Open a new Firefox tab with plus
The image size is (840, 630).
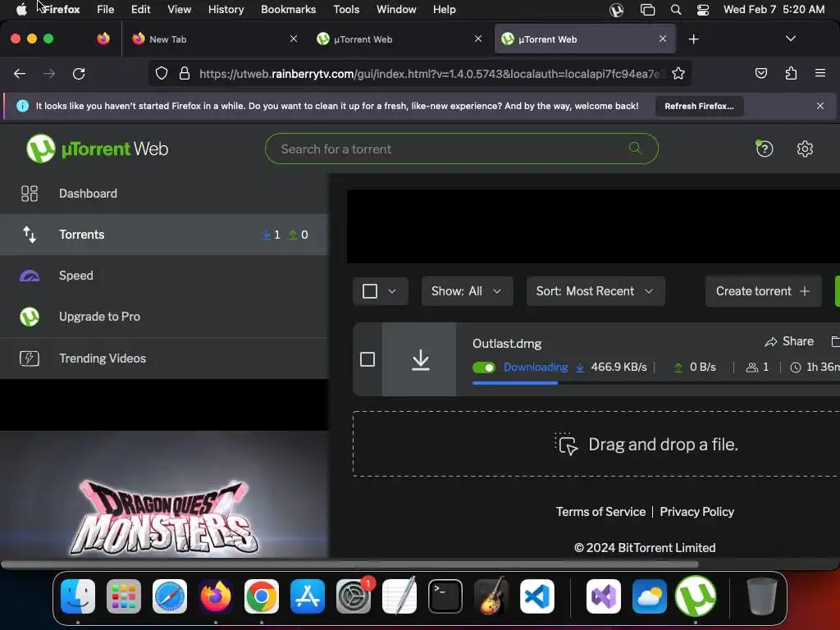pos(693,39)
